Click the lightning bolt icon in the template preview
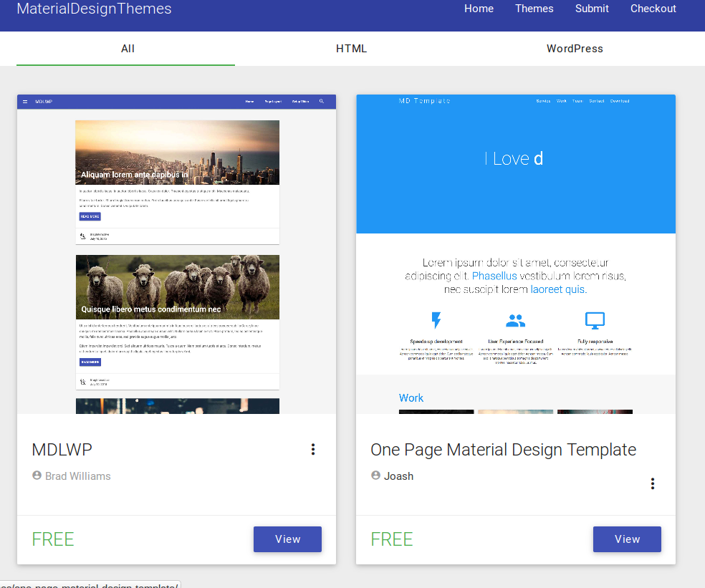705x588 pixels. [x=436, y=320]
